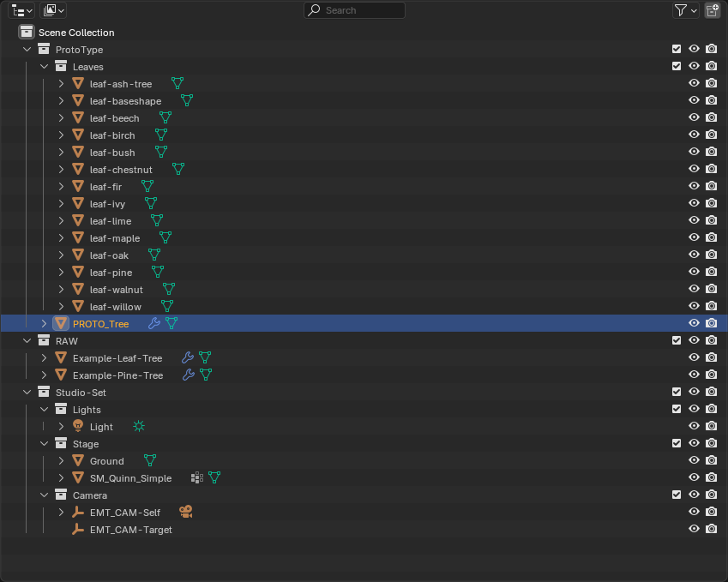728x582 pixels.
Task: Uncheck the Leaves collection exclude checkbox
Action: point(677,66)
